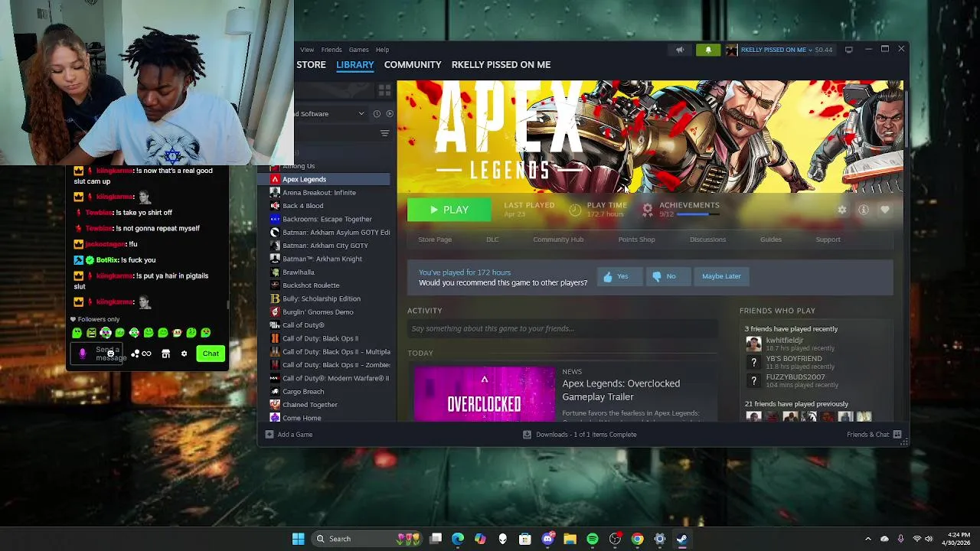Open the Windows Start menu
This screenshot has height=551, width=980.
[x=298, y=539]
